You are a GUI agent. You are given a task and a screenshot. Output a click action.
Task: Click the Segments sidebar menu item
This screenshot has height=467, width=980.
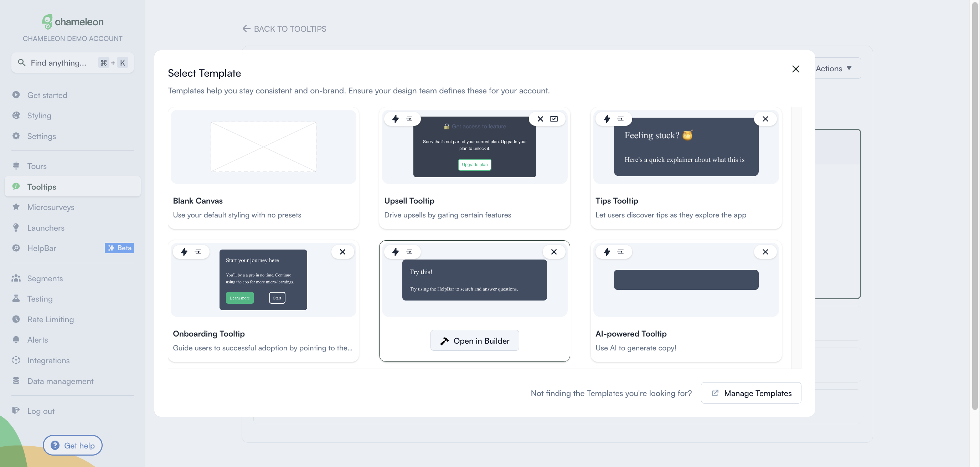click(45, 278)
